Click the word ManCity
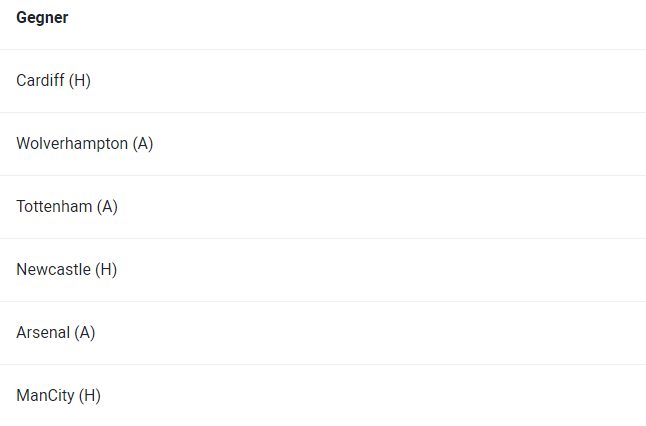The width and height of the screenshot is (646, 426). (45, 396)
